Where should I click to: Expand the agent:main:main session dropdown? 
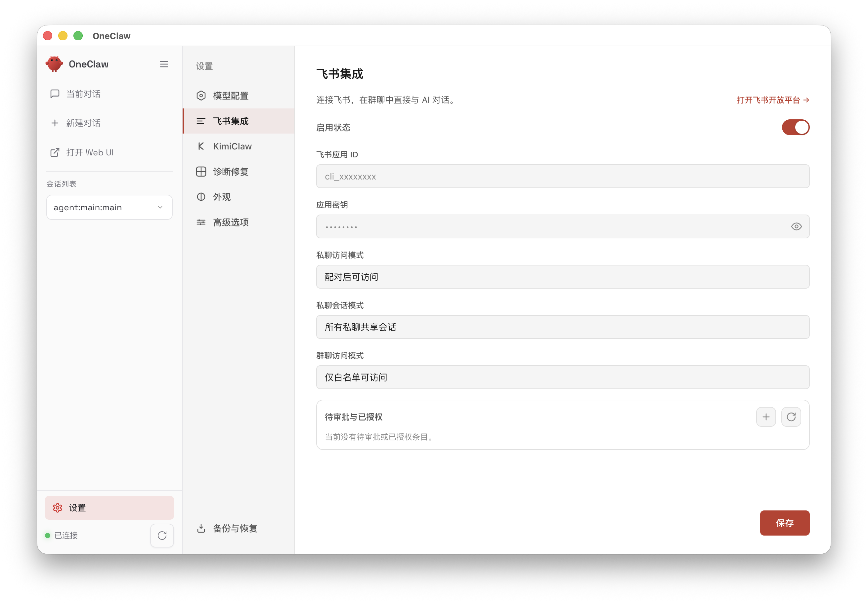109,207
